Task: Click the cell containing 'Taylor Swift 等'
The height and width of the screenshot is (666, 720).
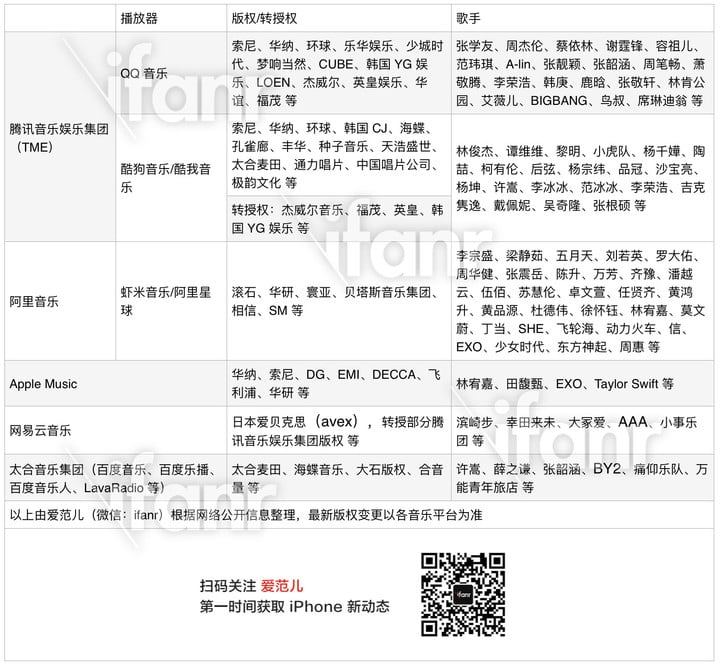Action: point(582,384)
